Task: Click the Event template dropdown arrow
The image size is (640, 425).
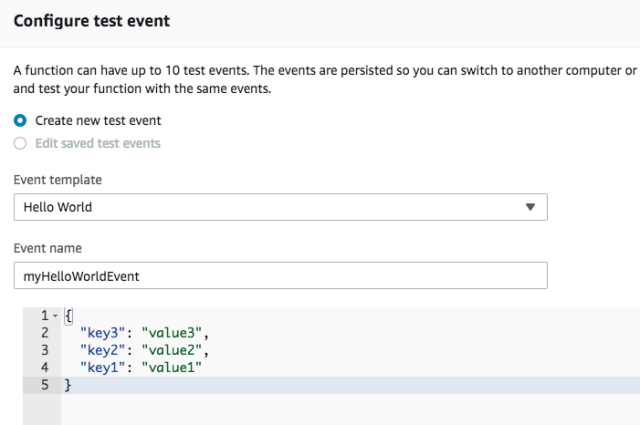Action: coord(530,207)
